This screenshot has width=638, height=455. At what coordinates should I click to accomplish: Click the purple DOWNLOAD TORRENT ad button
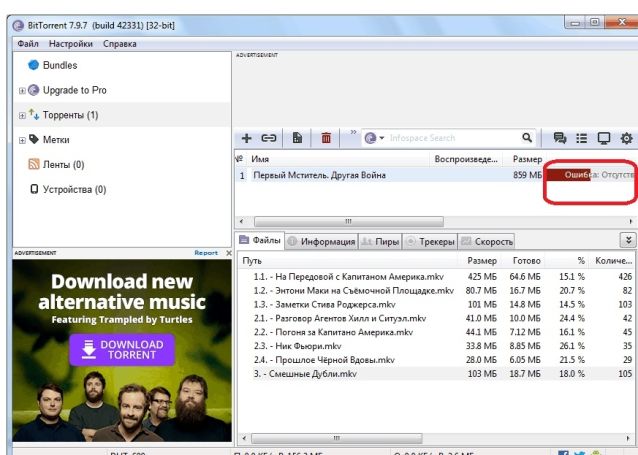(122, 350)
